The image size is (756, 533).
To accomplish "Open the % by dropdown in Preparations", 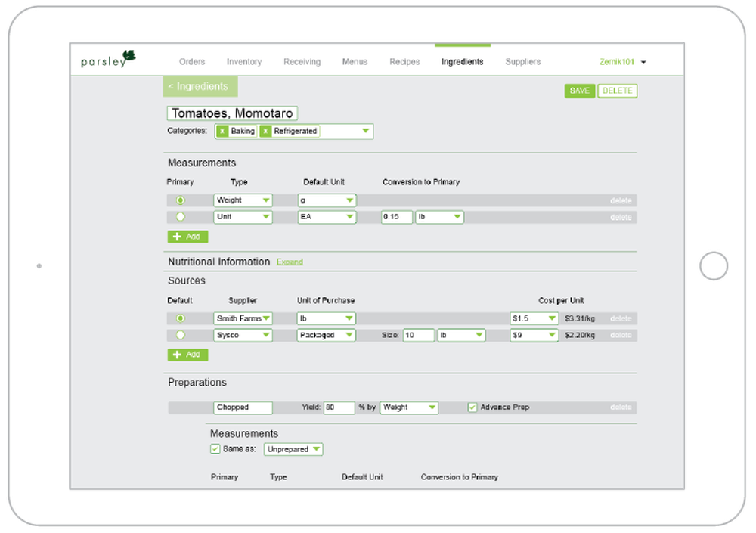I will pyautogui.click(x=408, y=407).
